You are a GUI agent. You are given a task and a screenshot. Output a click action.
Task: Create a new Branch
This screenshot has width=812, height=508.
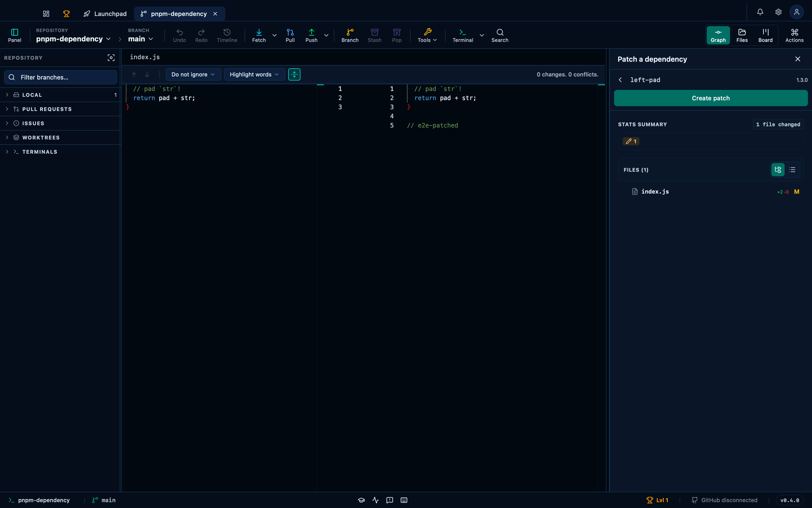[350, 35]
